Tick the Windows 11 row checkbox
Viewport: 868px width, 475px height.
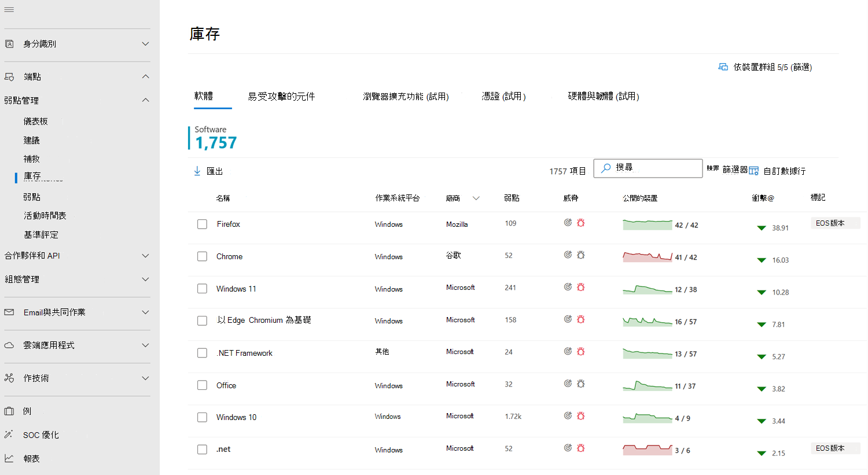coord(202,288)
